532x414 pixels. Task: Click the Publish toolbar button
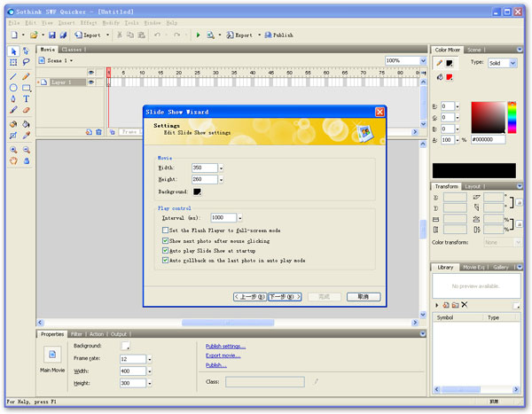pyautogui.click(x=279, y=35)
